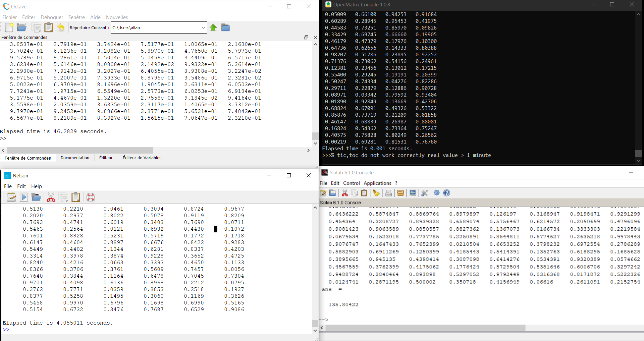Viewport: 644px width, 341px height.
Task: Click the Paste clipboard icon in Octave toolbar
Action: 49,27
